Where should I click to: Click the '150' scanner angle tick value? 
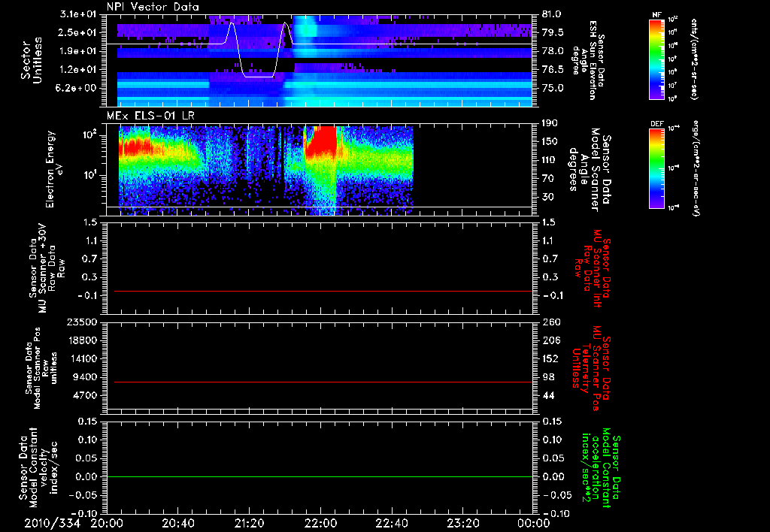tap(550, 142)
